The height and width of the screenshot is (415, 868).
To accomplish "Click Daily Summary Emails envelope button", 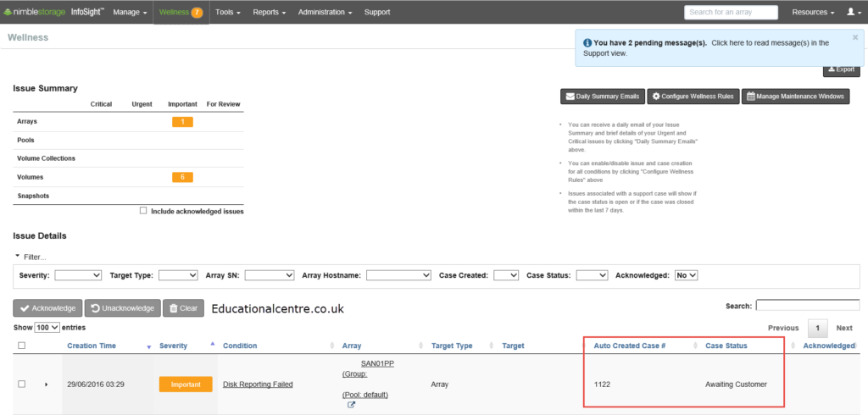I will point(603,97).
